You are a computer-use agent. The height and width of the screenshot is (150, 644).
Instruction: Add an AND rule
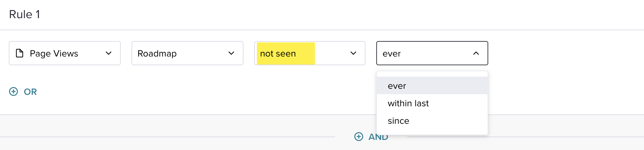tap(371, 137)
